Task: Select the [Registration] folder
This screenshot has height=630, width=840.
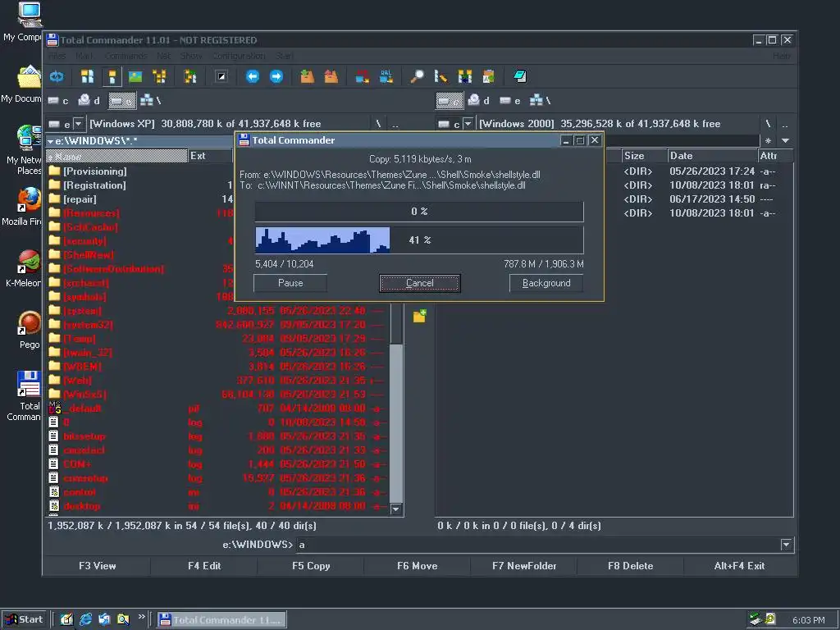Action: pos(94,185)
